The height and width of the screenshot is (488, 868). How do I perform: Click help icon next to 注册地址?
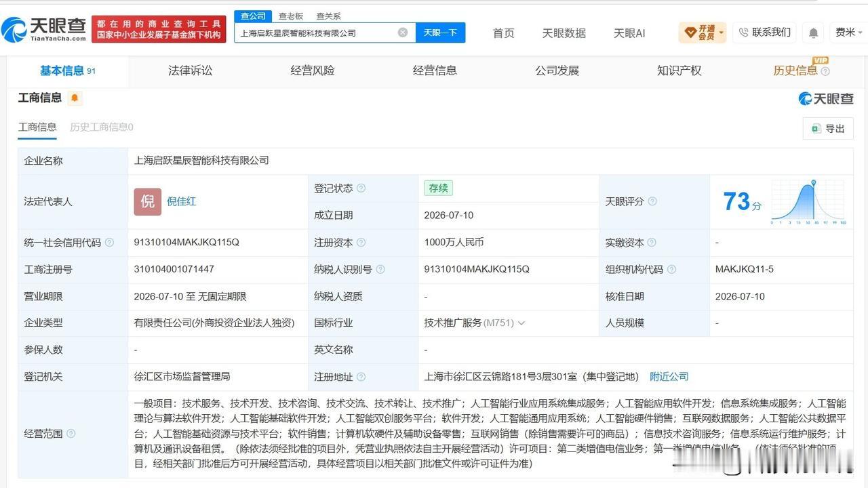click(361, 377)
